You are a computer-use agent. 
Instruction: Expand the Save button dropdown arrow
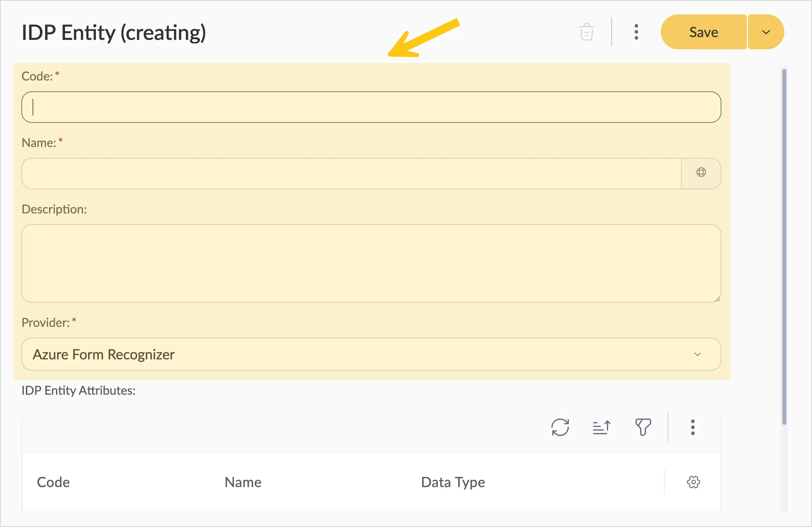point(766,32)
